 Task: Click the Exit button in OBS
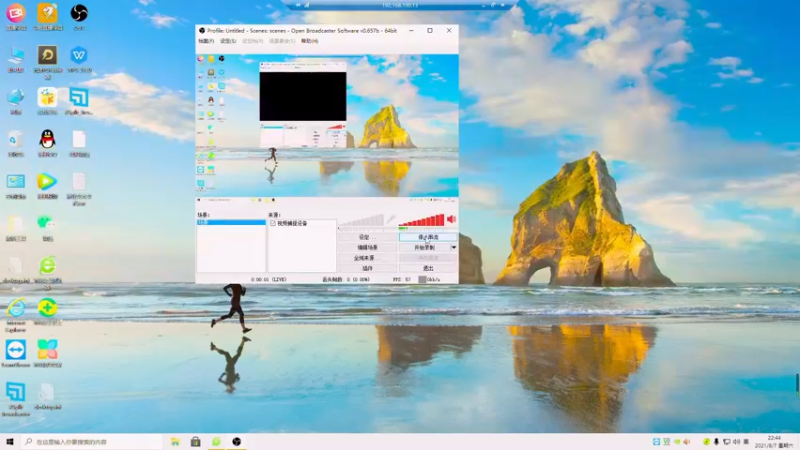coord(428,268)
